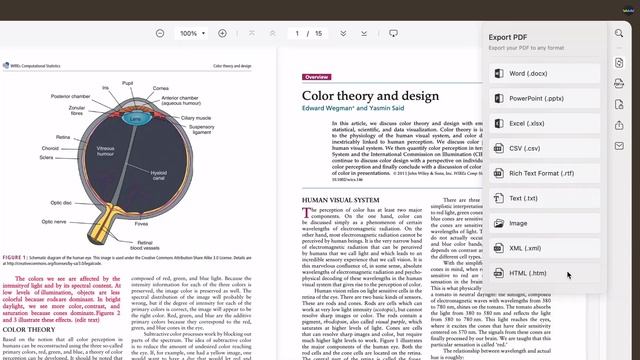Export PDF to HTML (.htm)
Viewport: 640px width, 360px height.
pos(544,273)
